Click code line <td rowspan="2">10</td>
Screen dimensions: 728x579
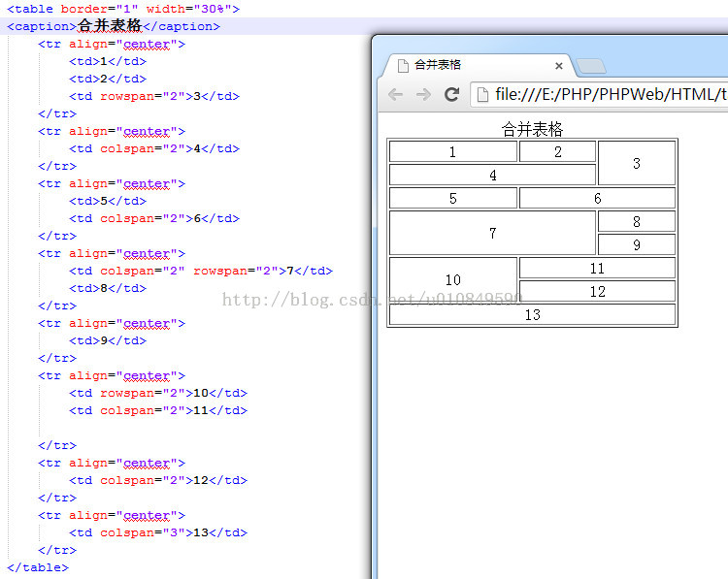pyautogui.click(x=158, y=393)
